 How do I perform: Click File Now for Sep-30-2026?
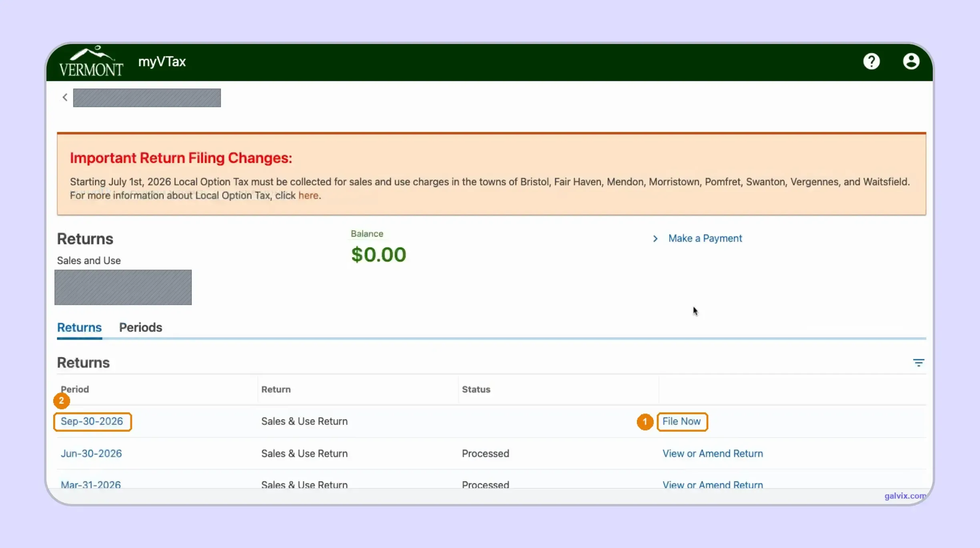pos(681,421)
